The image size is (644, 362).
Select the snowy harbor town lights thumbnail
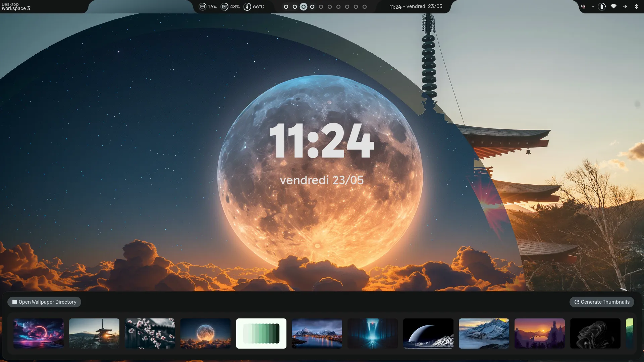(x=317, y=334)
